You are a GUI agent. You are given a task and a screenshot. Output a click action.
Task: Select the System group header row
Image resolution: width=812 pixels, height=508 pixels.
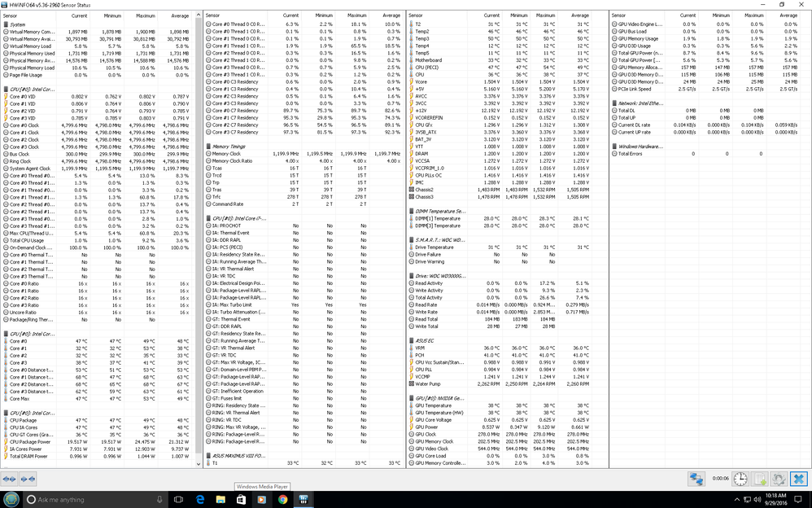click(98, 24)
